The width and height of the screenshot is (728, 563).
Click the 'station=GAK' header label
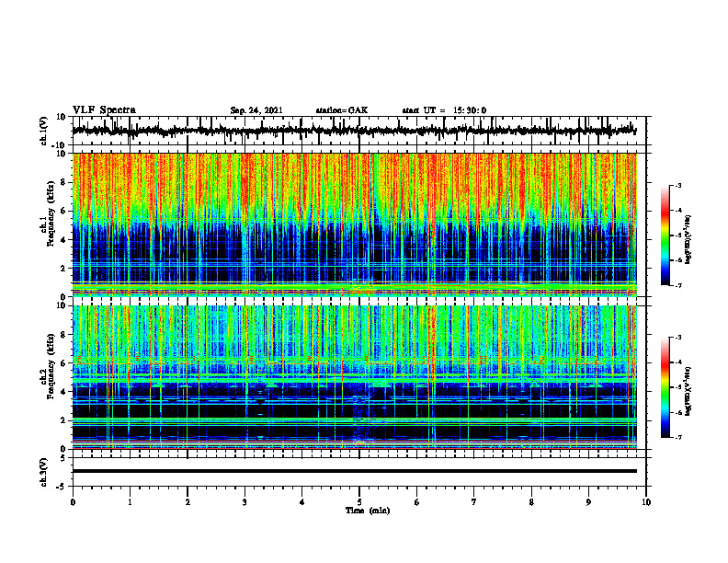(x=342, y=110)
